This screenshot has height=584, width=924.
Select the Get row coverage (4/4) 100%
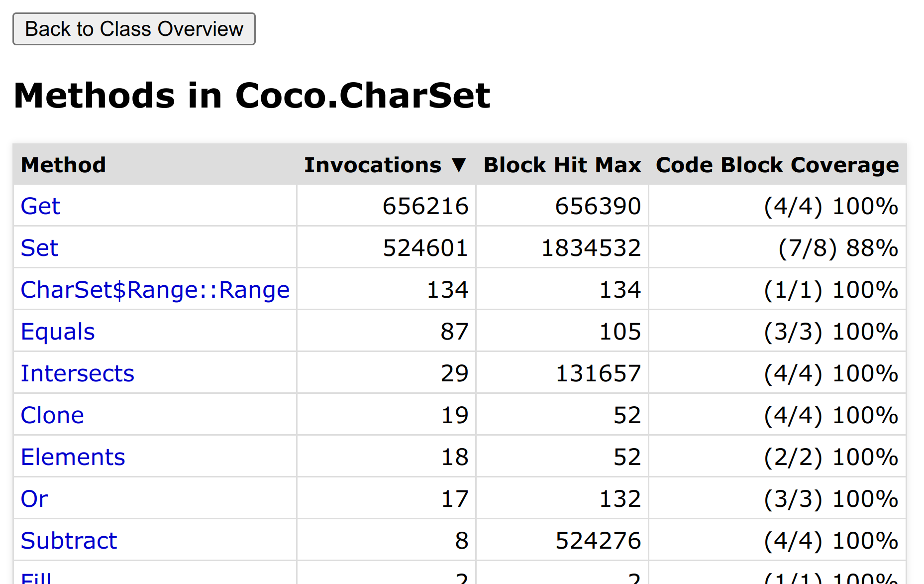click(x=831, y=206)
